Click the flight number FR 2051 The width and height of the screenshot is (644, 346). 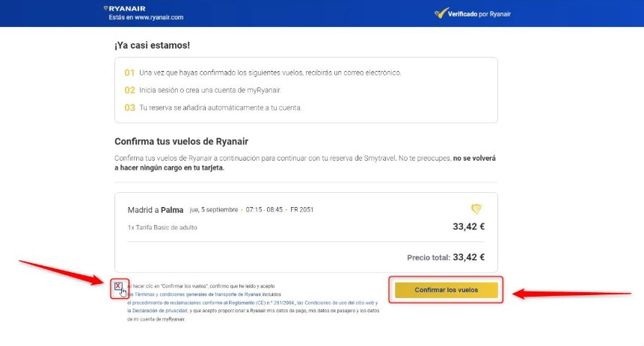pos(301,210)
